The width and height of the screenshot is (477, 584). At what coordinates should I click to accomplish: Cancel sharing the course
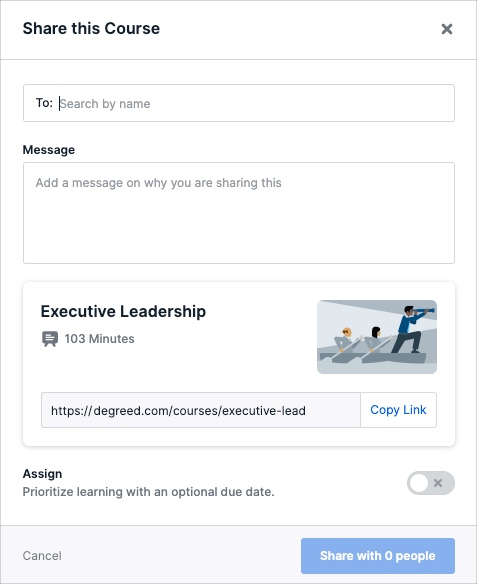42,556
